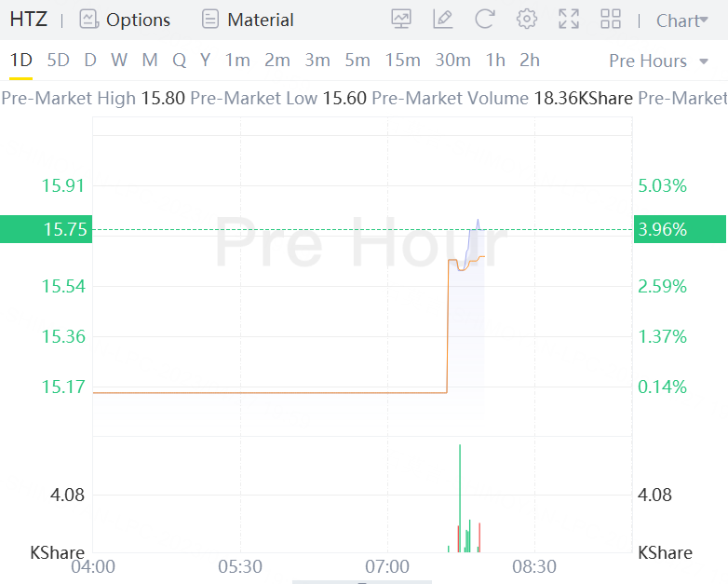
Task: Click the 15.75 current price label
Action: pos(64,229)
